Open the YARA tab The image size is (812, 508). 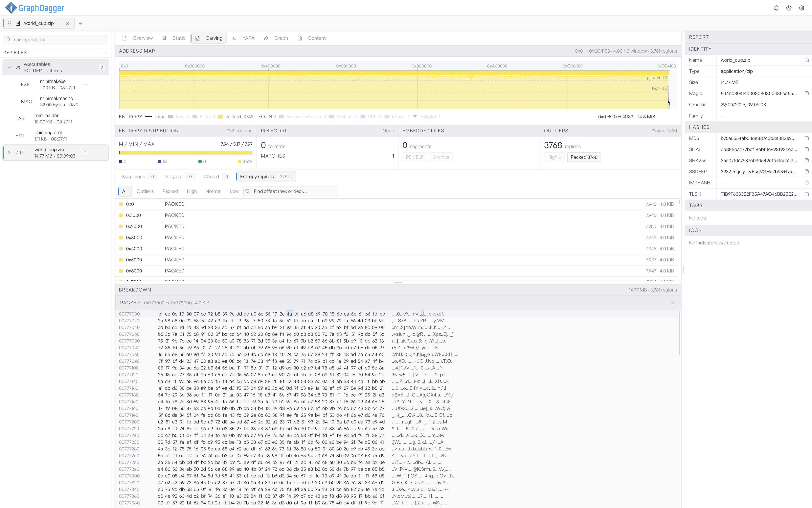244,38
